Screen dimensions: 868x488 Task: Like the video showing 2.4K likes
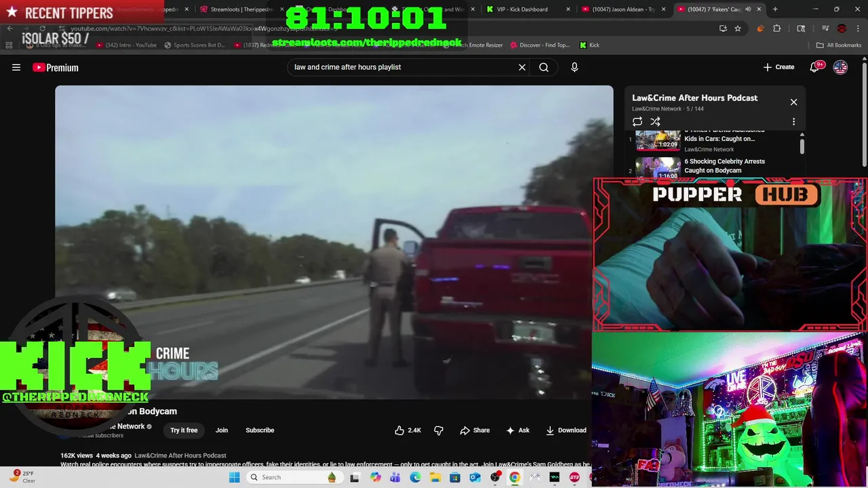coord(408,430)
